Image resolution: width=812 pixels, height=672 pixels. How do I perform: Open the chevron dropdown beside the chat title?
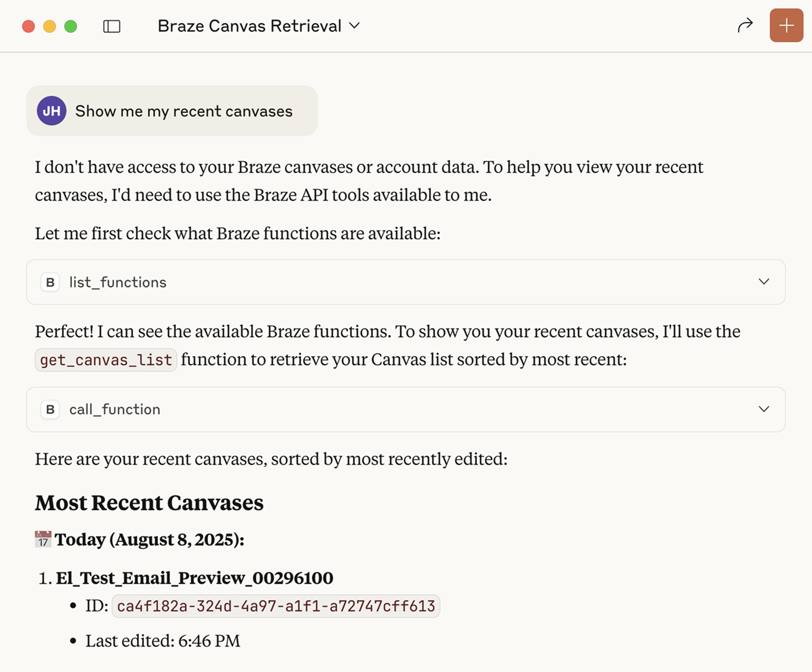(x=355, y=25)
